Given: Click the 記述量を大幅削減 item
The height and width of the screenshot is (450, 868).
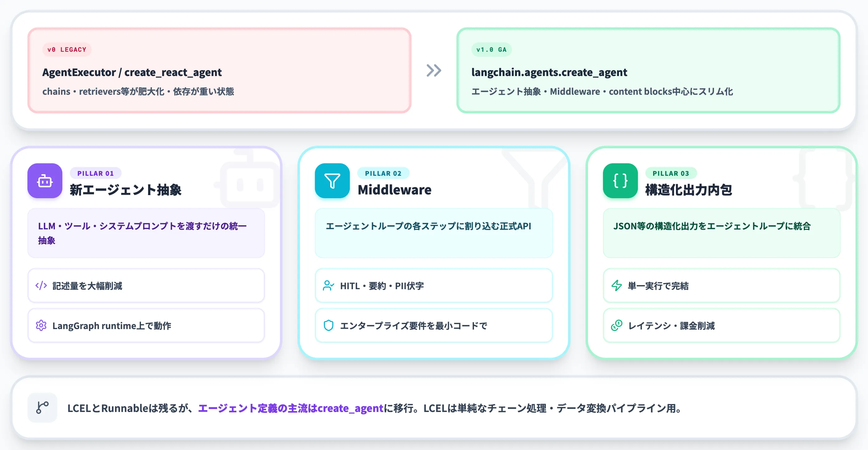Looking at the screenshot, I should (146, 286).
